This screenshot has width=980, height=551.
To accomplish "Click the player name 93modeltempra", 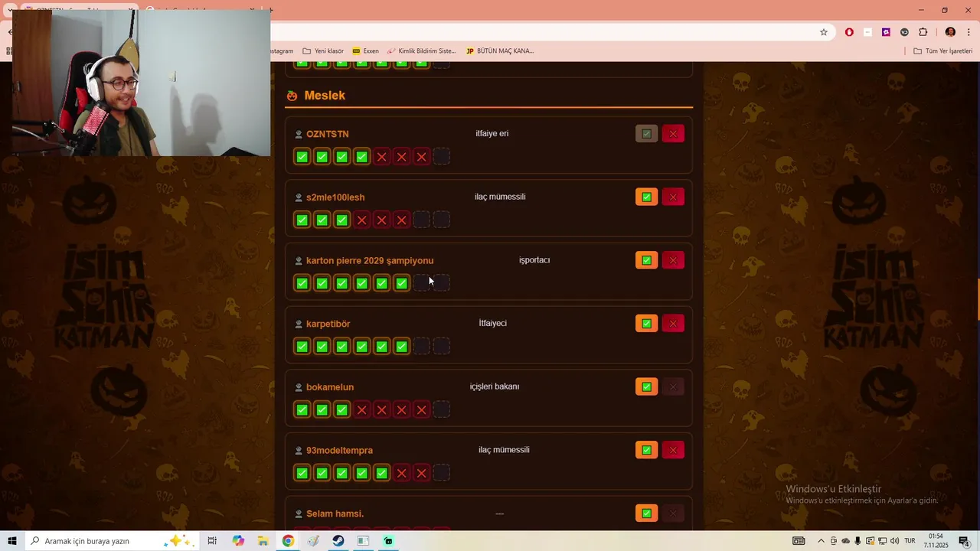I will pyautogui.click(x=339, y=451).
